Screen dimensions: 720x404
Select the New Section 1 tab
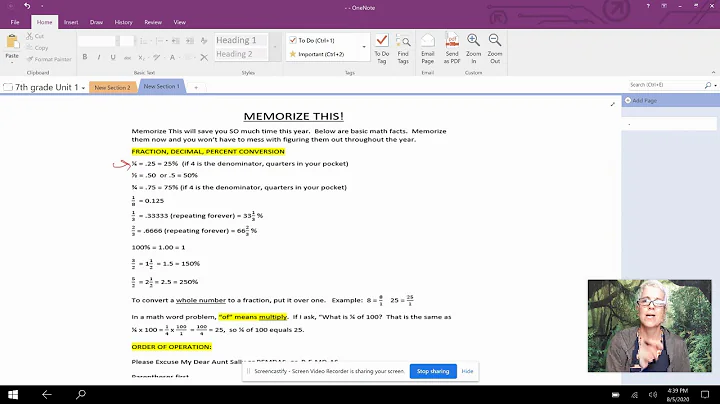pyautogui.click(x=162, y=86)
